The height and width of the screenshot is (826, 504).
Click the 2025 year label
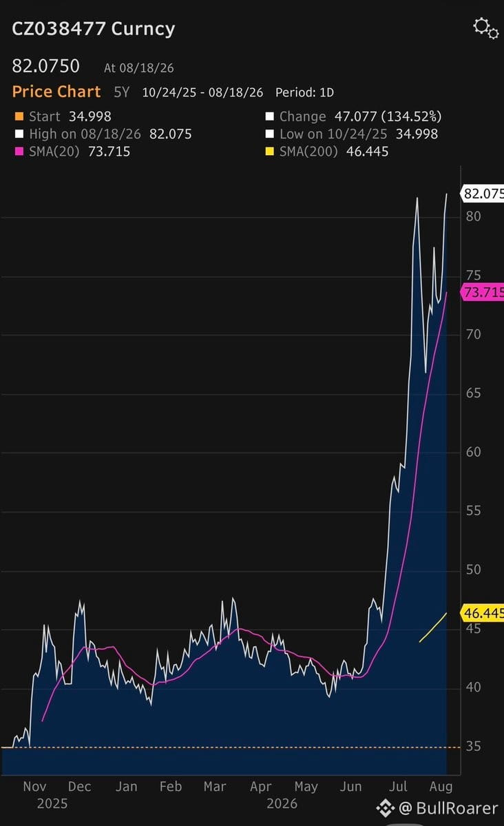[x=52, y=804]
